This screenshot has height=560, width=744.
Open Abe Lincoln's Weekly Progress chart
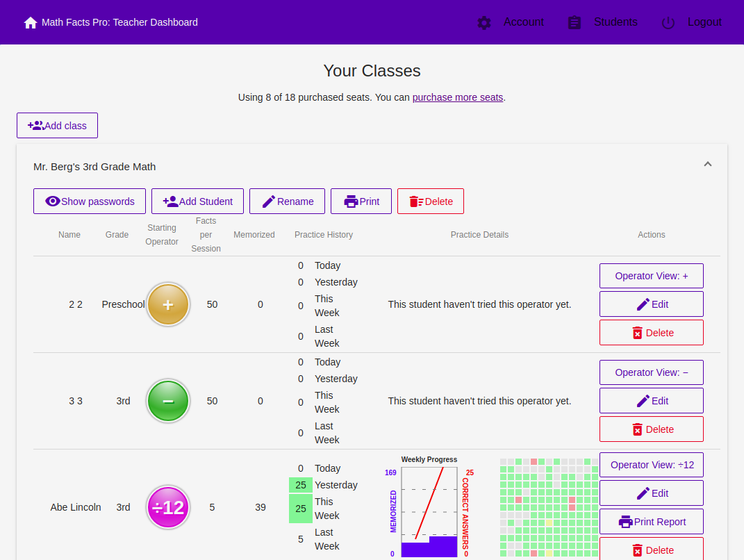point(429,507)
